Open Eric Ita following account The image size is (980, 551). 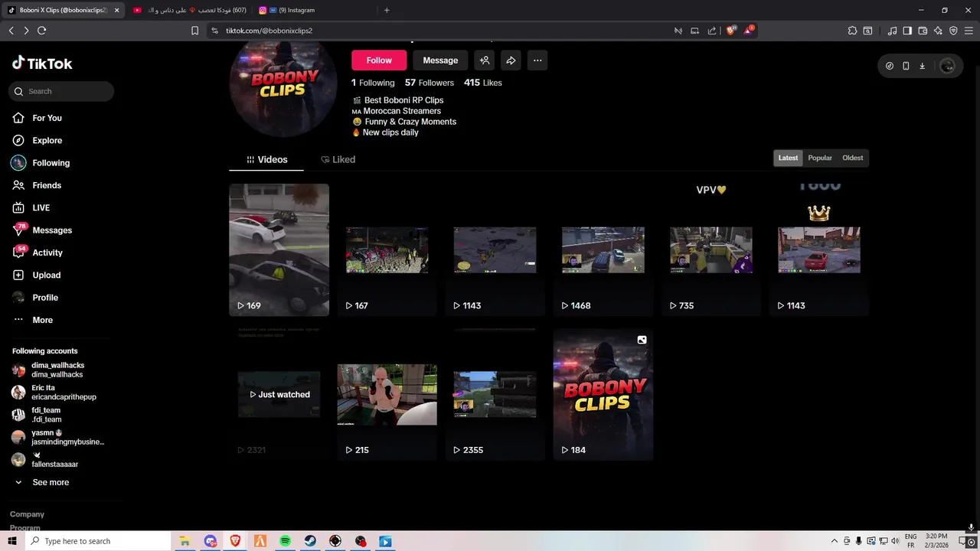tap(57, 393)
